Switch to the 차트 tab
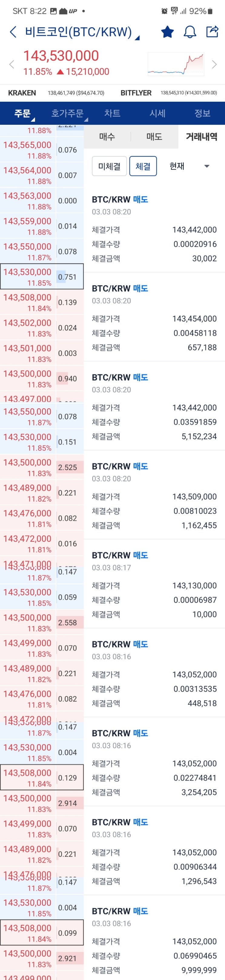Screen dimensions: 225x980 pyautogui.click(x=112, y=113)
